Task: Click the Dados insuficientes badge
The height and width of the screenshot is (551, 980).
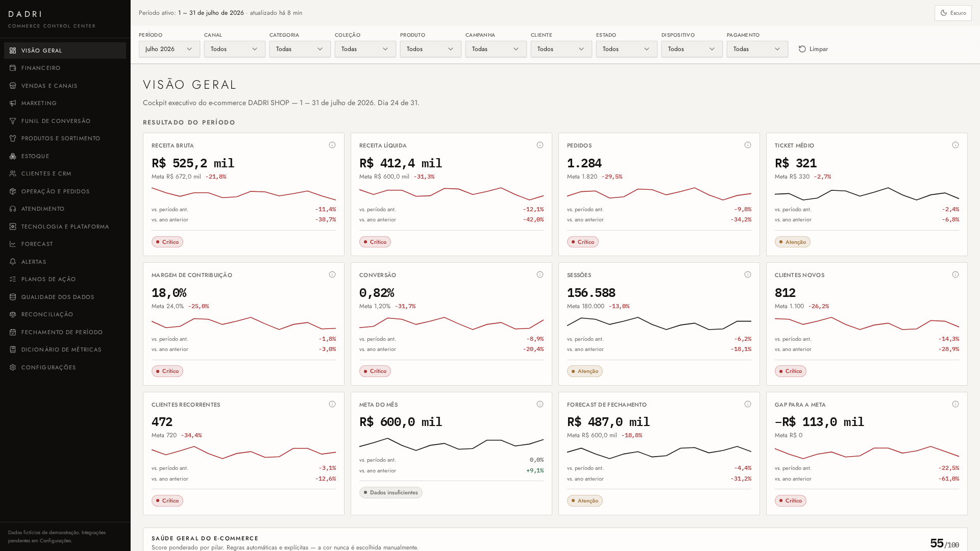Action: tap(391, 492)
